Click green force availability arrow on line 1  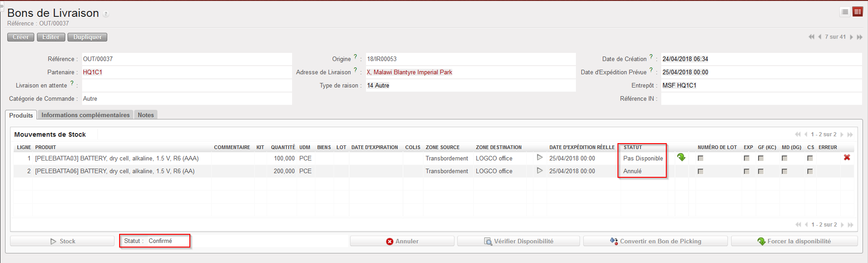coord(681,157)
